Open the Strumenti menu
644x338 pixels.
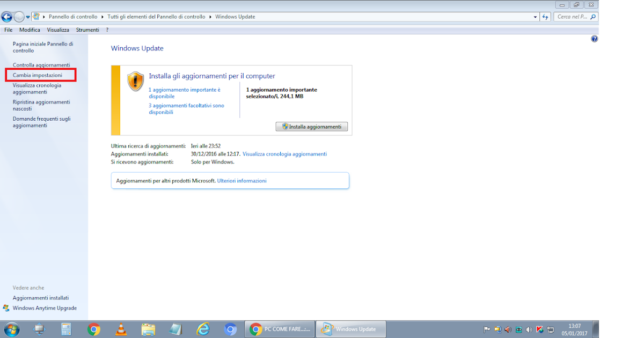87,30
